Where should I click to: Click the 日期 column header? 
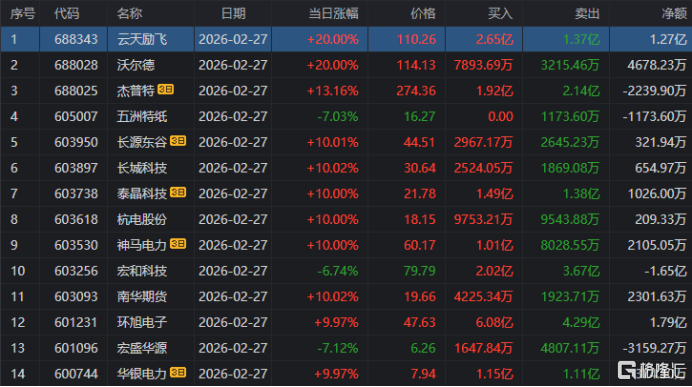point(233,14)
